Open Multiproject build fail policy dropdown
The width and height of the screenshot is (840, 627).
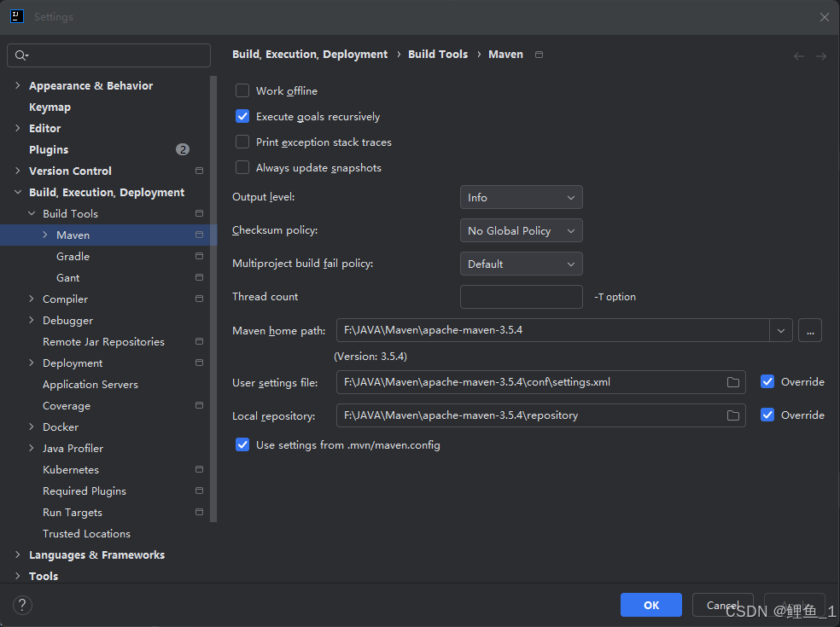pos(522,264)
